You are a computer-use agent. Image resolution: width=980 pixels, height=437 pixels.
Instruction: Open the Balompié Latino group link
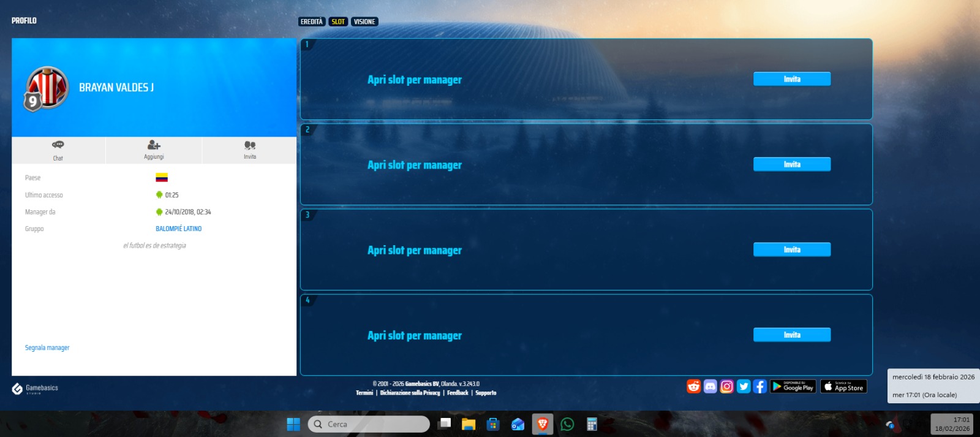coord(178,229)
